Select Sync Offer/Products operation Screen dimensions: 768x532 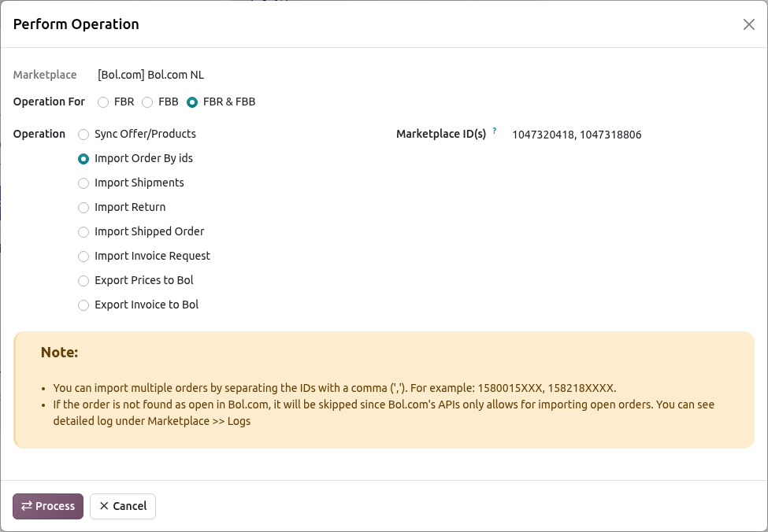83,135
